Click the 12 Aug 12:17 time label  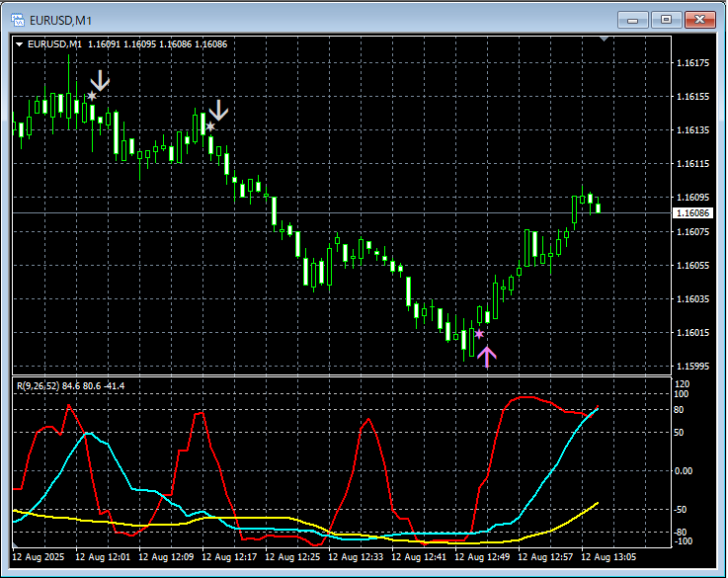[x=230, y=556]
